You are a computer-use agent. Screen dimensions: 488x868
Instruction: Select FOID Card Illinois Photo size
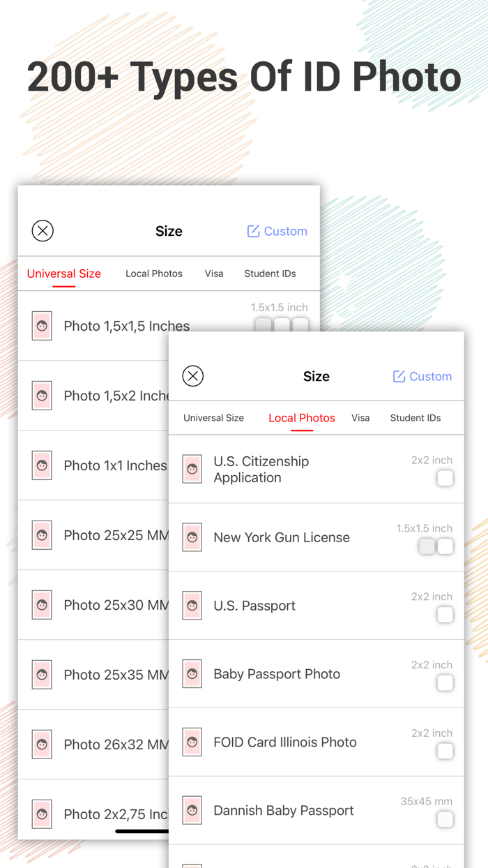click(x=317, y=742)
